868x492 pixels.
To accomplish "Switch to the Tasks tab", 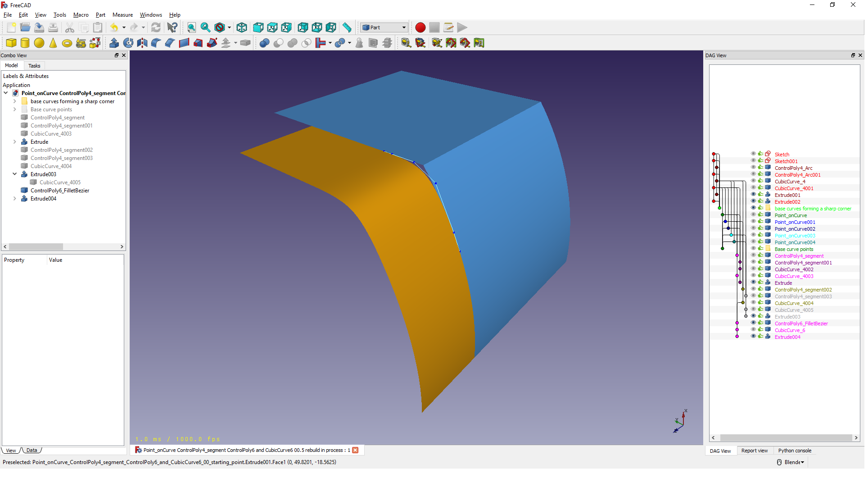I will click(x=34, y=66).
